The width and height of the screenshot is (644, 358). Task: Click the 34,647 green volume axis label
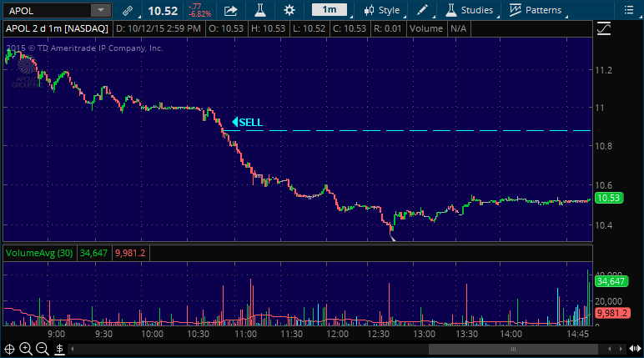pos(611,281)
